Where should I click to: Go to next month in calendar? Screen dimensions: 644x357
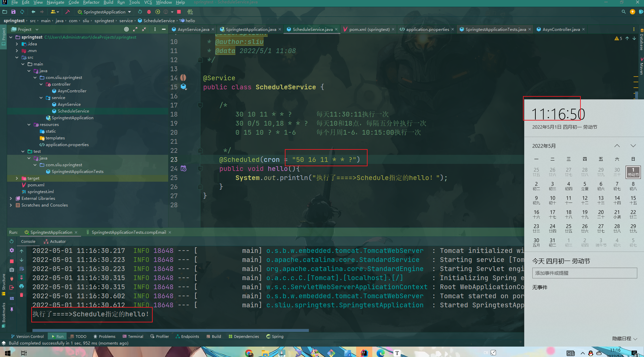(633, 146)
